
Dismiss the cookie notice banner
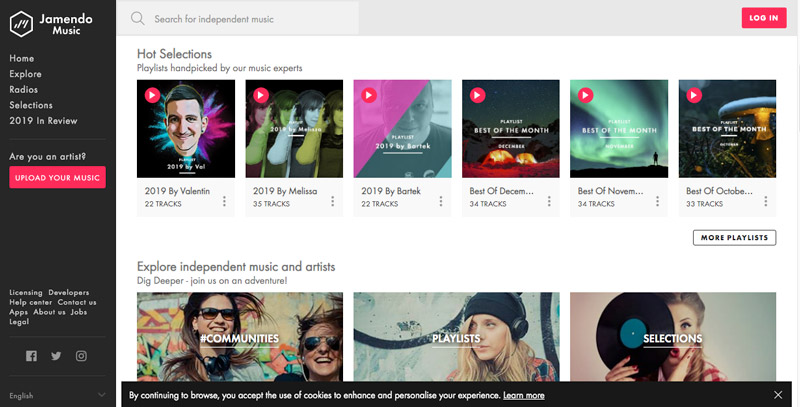pos(778,395)
